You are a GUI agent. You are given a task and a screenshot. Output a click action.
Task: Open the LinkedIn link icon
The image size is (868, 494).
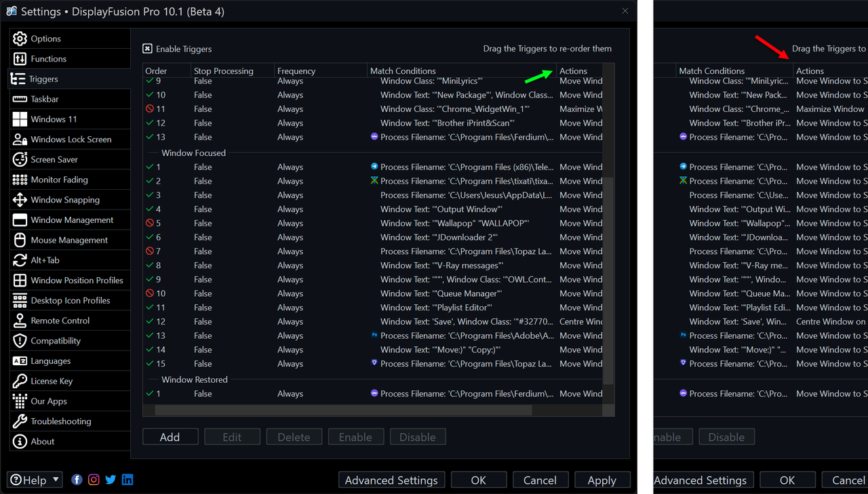click(127, 480)
